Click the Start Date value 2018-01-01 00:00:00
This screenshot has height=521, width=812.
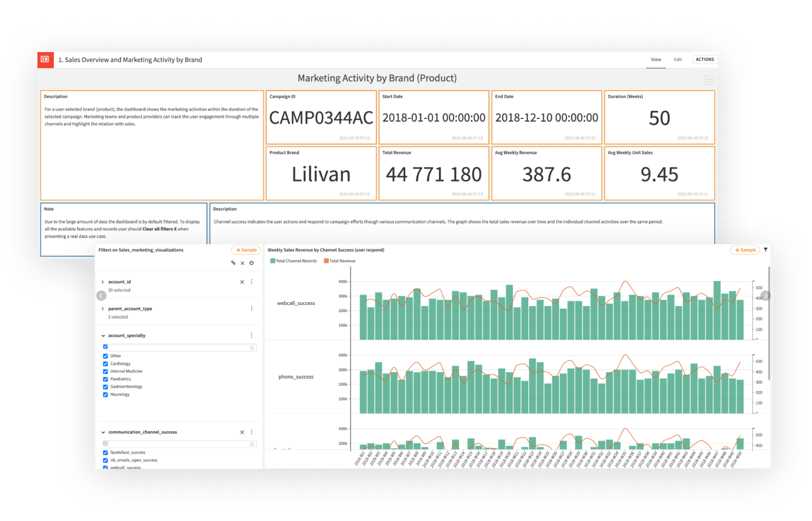tap(434, 118)
